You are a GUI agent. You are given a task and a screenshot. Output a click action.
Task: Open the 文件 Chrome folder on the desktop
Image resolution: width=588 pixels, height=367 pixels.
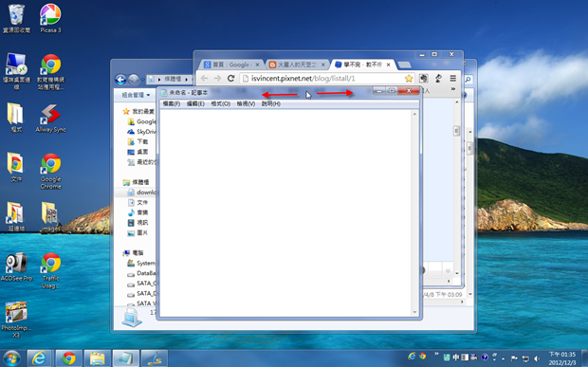point(16,168)
